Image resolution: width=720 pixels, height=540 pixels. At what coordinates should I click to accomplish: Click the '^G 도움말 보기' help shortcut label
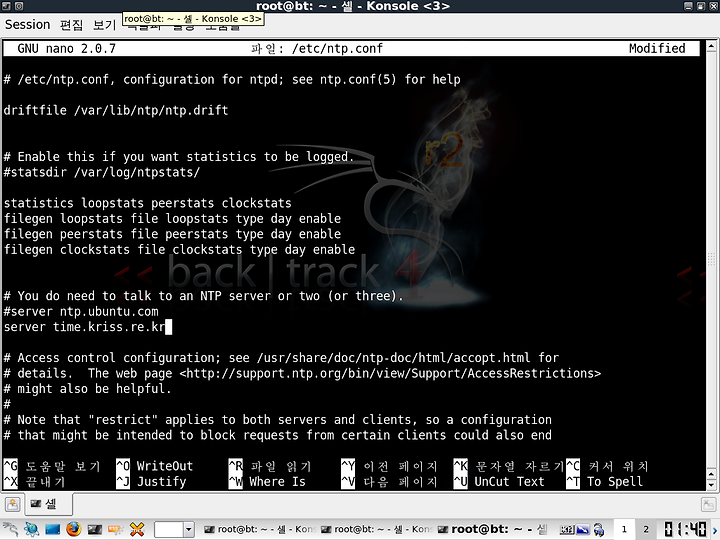52,466
